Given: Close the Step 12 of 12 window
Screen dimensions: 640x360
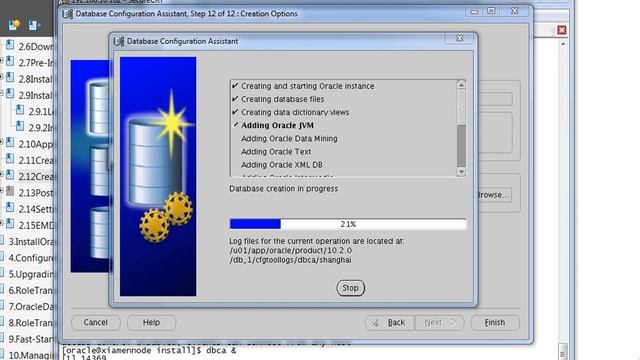Looking at the screenshot, I should [x=514, y=11].
